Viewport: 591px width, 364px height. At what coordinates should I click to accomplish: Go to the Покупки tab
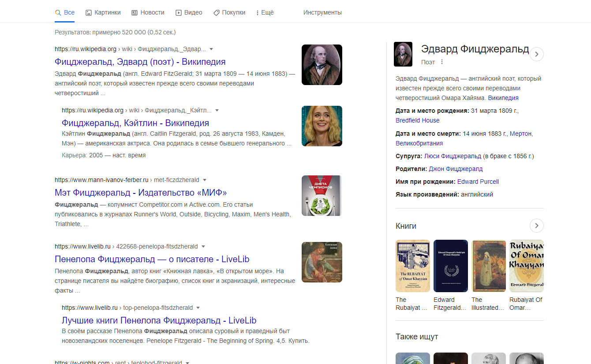pyautogui.click(x=229, y=12)
